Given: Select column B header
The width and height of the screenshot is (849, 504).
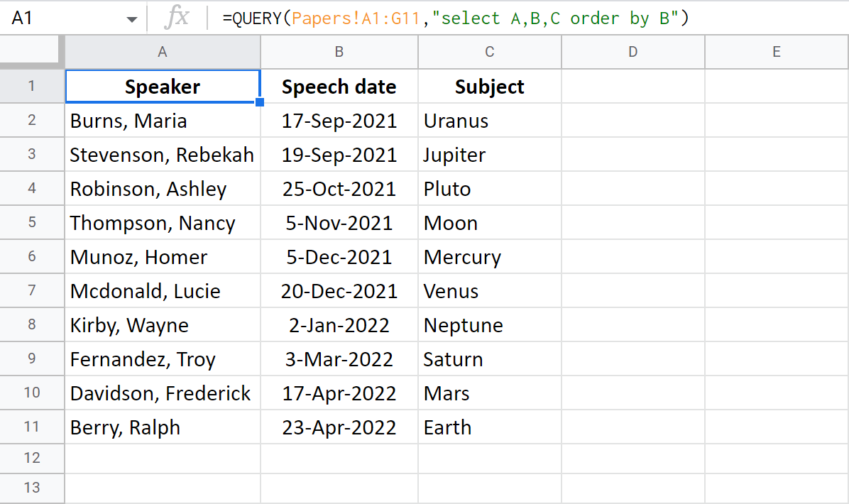Looking at the screenshot, I should pyautogui.click(x=339, y=51).
